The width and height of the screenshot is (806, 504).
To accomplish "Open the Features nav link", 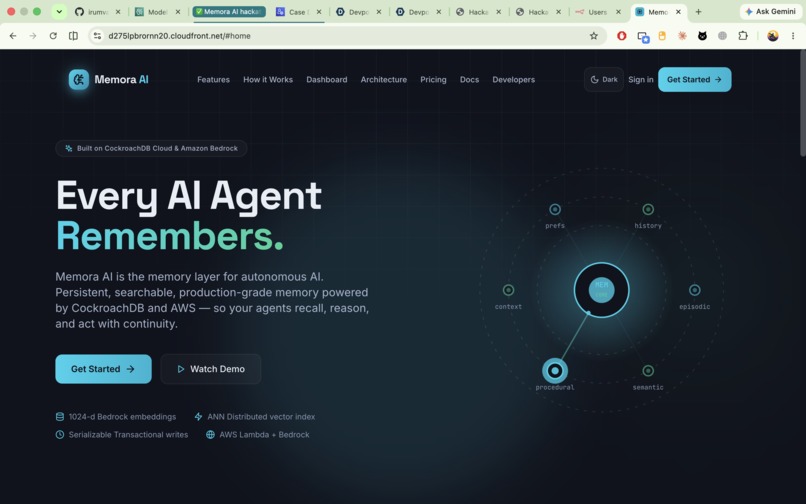I will tap(213, 80).
